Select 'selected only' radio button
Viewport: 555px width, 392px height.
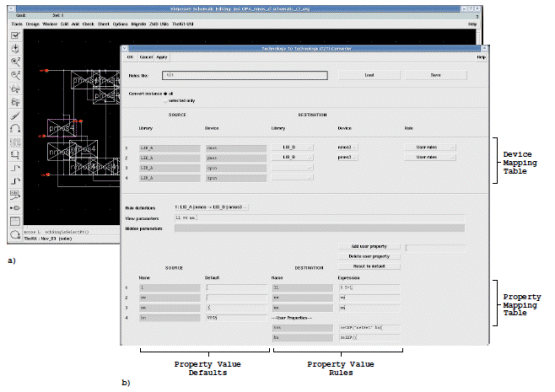pyautogui.click(x=165, y=101)
